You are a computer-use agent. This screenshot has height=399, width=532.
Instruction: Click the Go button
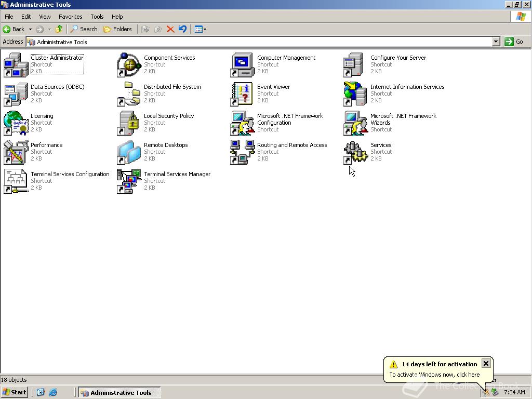click(x=514, y=42)
